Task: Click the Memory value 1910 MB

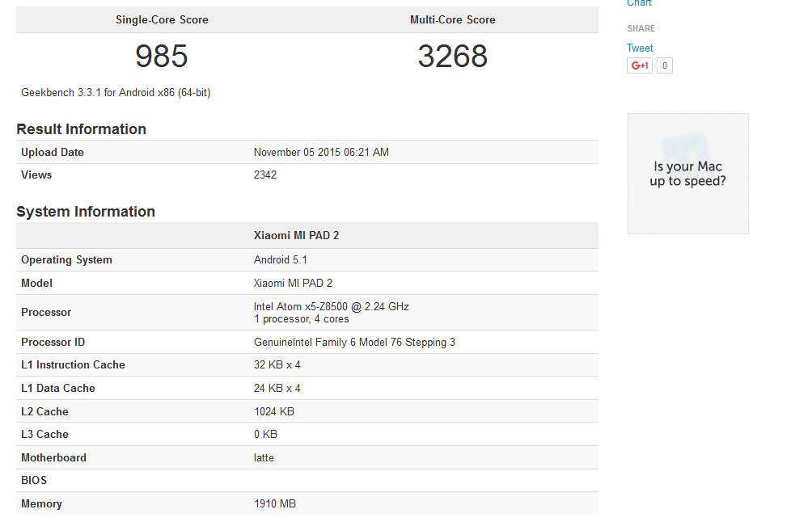Action: coord(275,504)
